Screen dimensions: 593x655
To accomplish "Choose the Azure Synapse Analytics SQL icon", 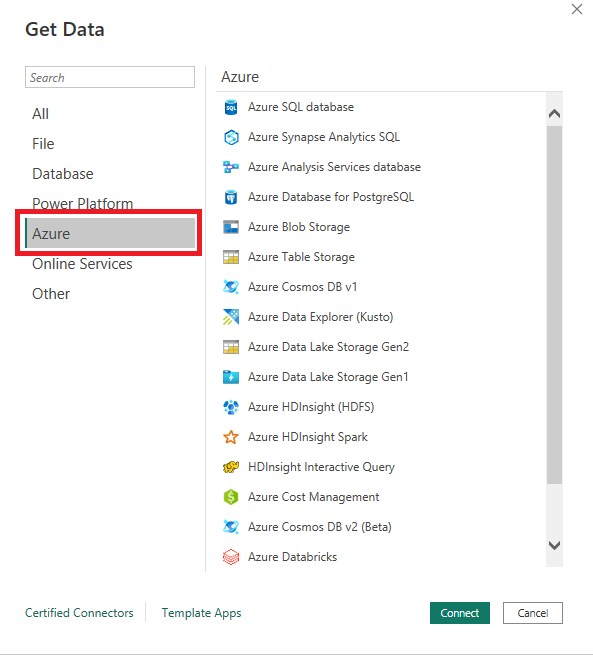I will click(x=231, y=137).
